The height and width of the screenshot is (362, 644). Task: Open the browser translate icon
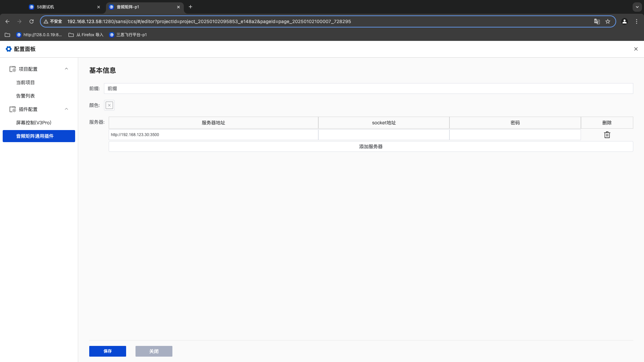point(597,21)
